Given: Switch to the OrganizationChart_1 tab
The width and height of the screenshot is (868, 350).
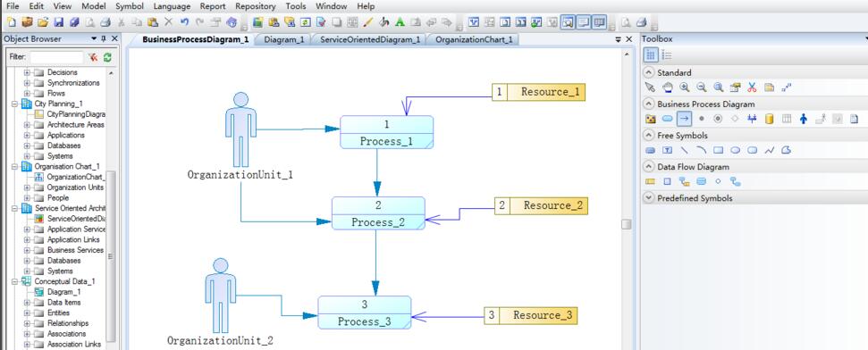Looking at the screenshot, I should pyautogui.click(x=474, y=39).
